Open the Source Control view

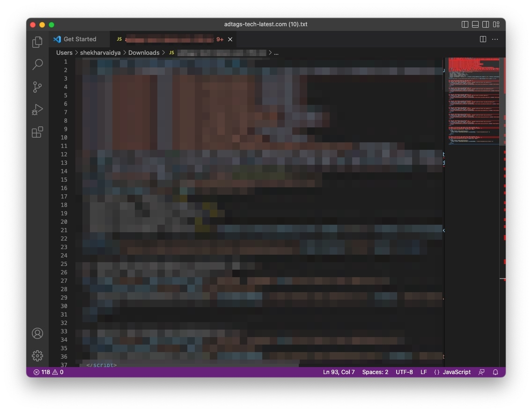click(37, 87)
